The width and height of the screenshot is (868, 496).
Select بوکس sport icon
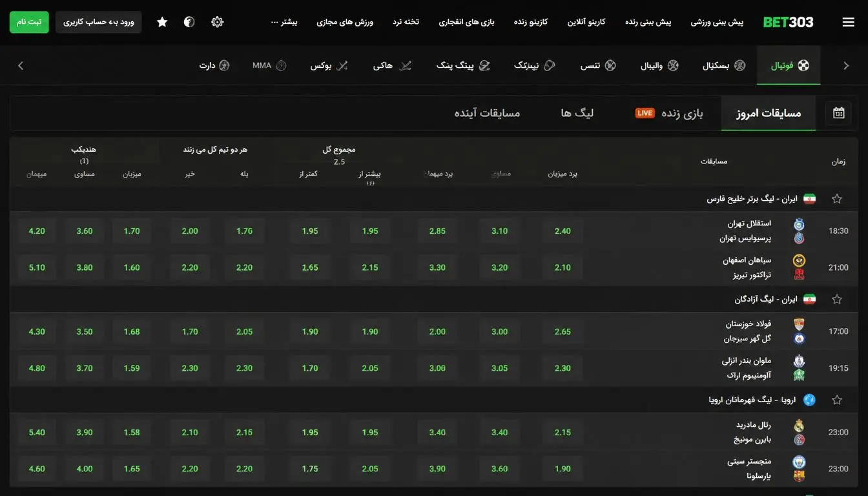click(329, 65)
